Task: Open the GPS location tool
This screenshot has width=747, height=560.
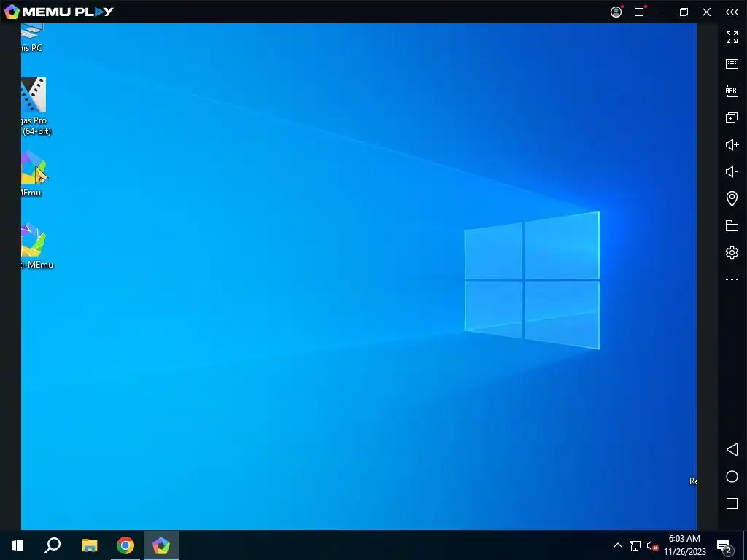Action: (x=732, y=198)
